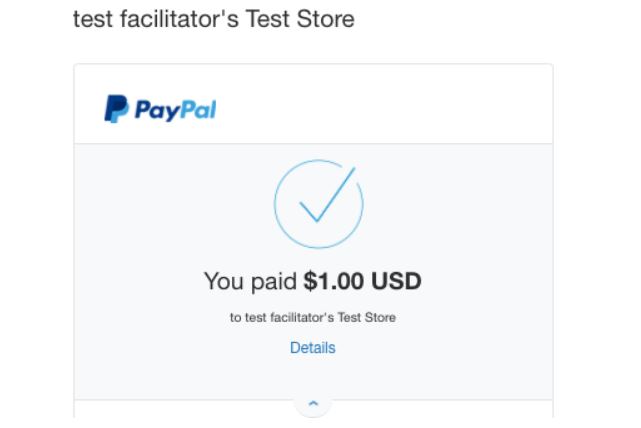641x428 pixels.
Task: Click the page heading 'test facilitator's Test Store'
Action: click(213, 19)
